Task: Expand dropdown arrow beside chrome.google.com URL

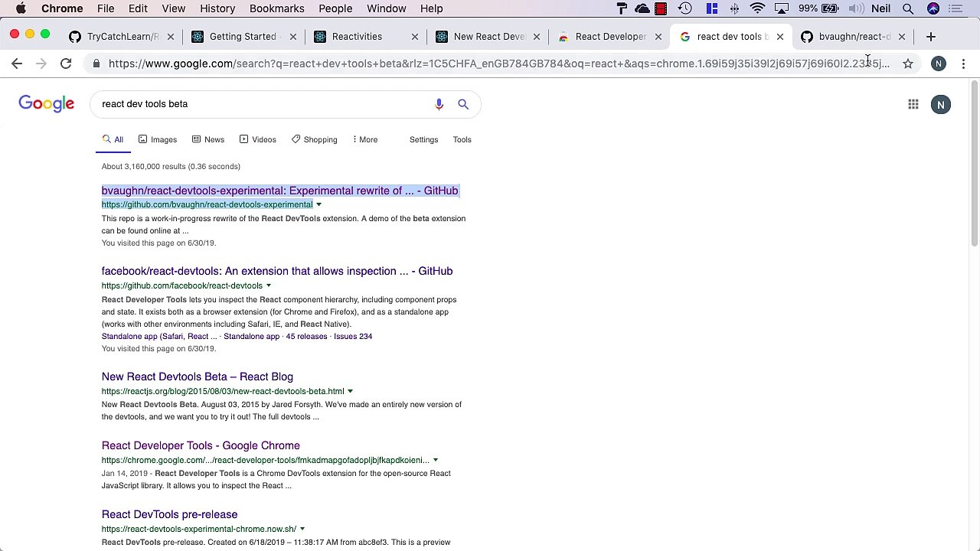Action: (435, 461)
